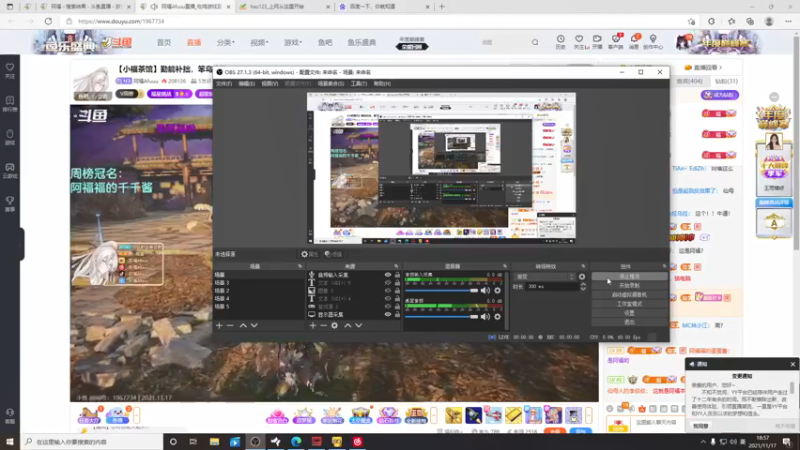Open source properties gear in Sources panel toolbar

tap(335, 326)
